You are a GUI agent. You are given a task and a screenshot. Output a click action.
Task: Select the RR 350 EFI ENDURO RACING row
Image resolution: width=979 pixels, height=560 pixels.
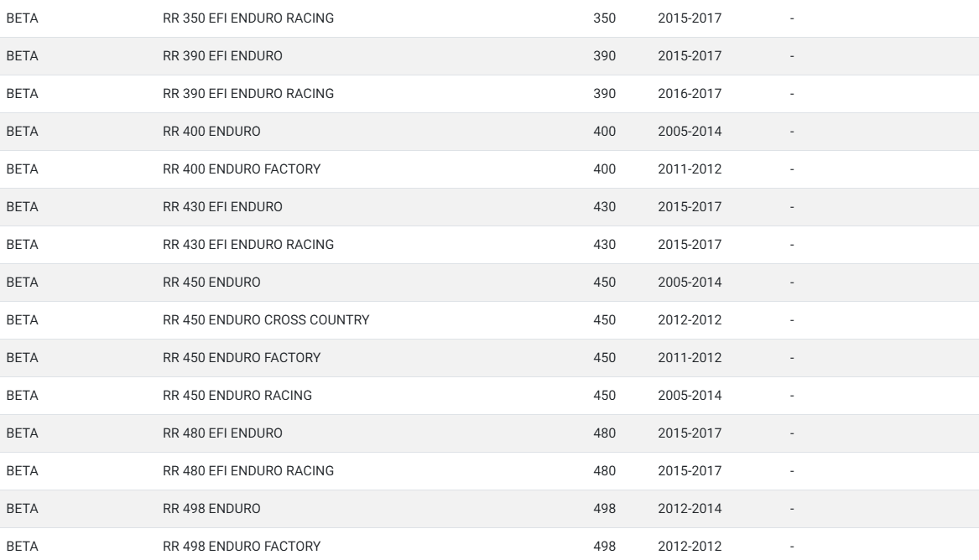tap(490, 18)
